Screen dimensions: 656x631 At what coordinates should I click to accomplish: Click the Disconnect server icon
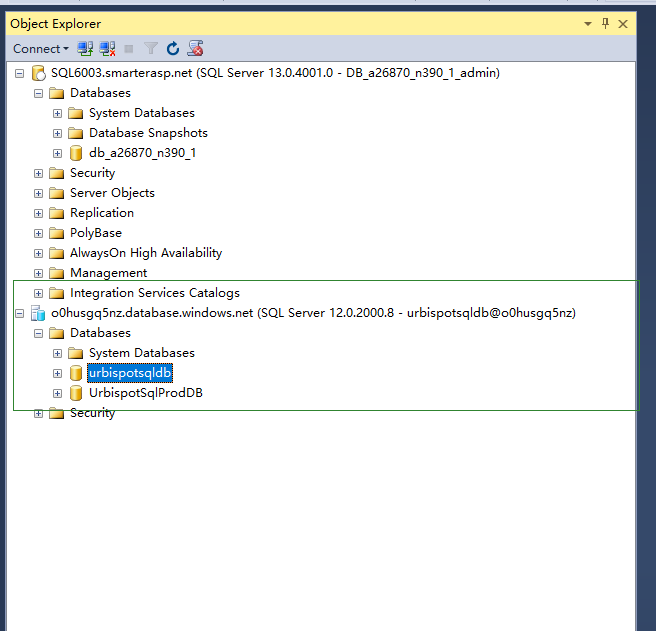[x=107, y=48]
